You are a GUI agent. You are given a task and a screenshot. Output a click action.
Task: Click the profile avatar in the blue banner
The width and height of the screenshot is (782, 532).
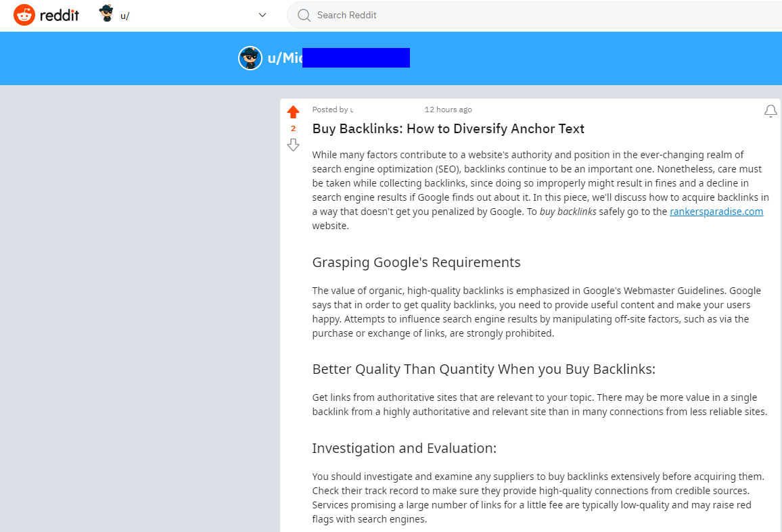(x=250, y=57)
